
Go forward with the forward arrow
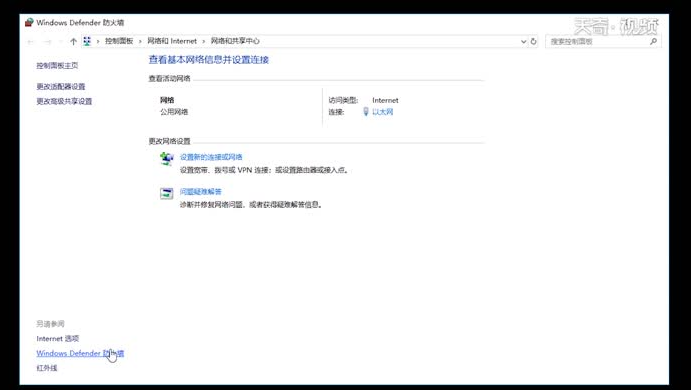[x=48, y=41]
